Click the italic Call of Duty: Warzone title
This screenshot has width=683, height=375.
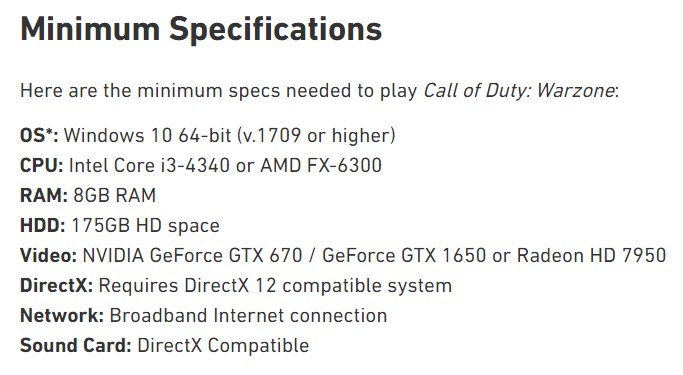click(x=519, y=91)
